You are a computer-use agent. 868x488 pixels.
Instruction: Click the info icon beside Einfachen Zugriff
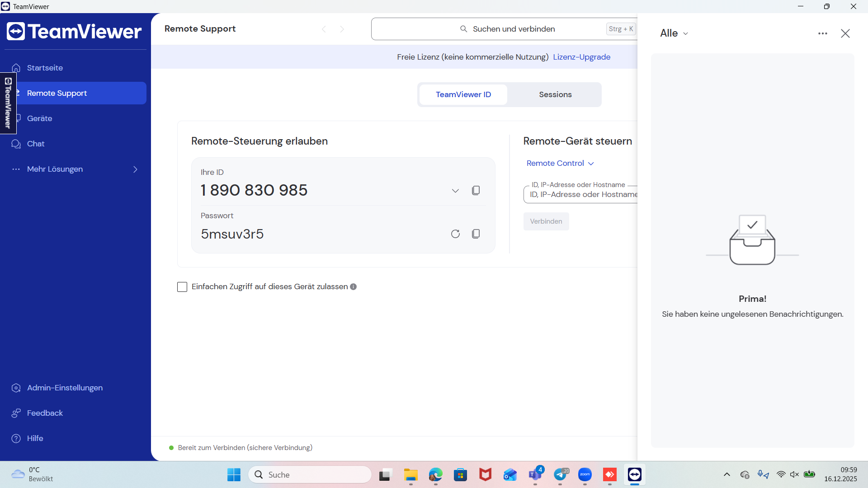(x=354, y=286)
